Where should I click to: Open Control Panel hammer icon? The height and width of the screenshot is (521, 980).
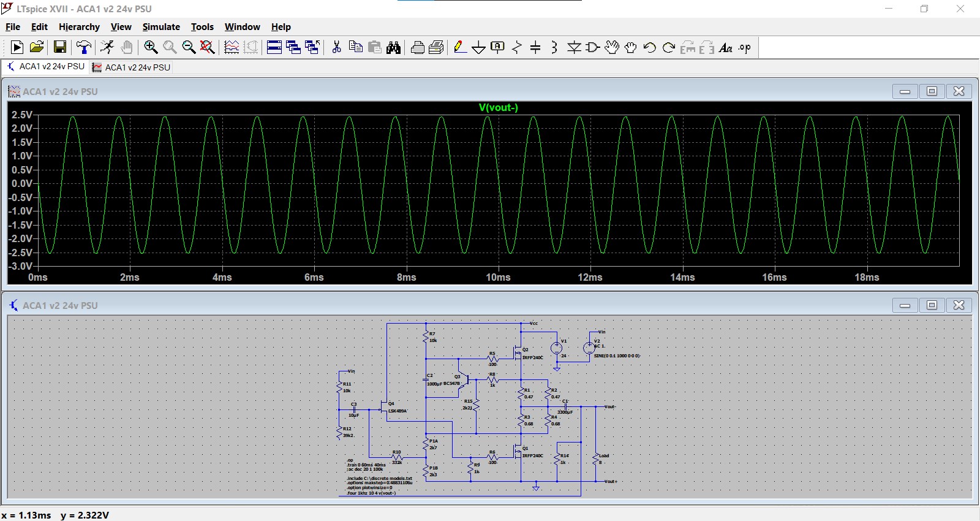tap(84, 47)
